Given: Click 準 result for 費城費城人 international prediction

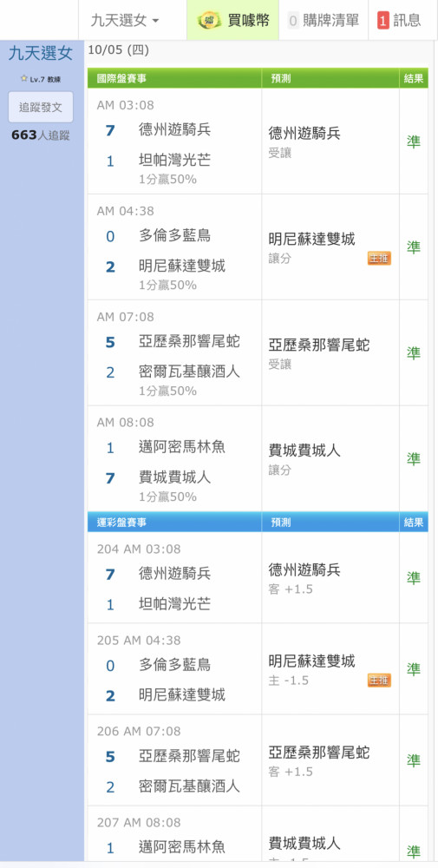Looking at the screenshot, I should 414,458.
